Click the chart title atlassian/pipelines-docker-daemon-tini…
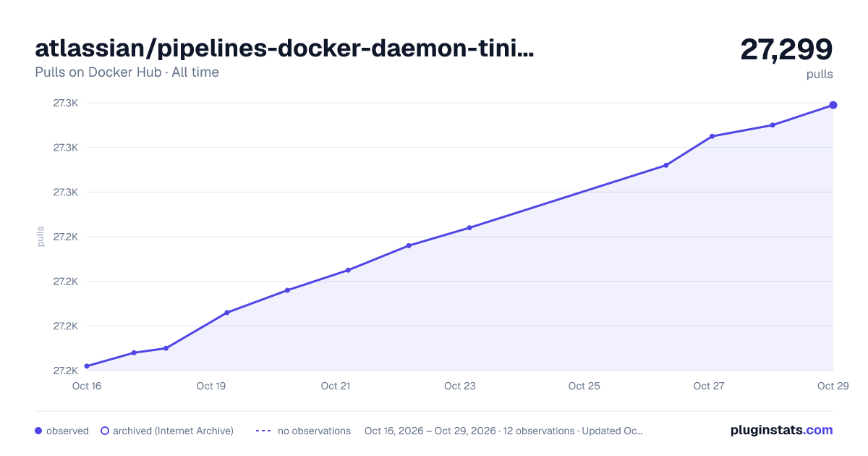This screenshot has height=456, width=868. [284, 48]
